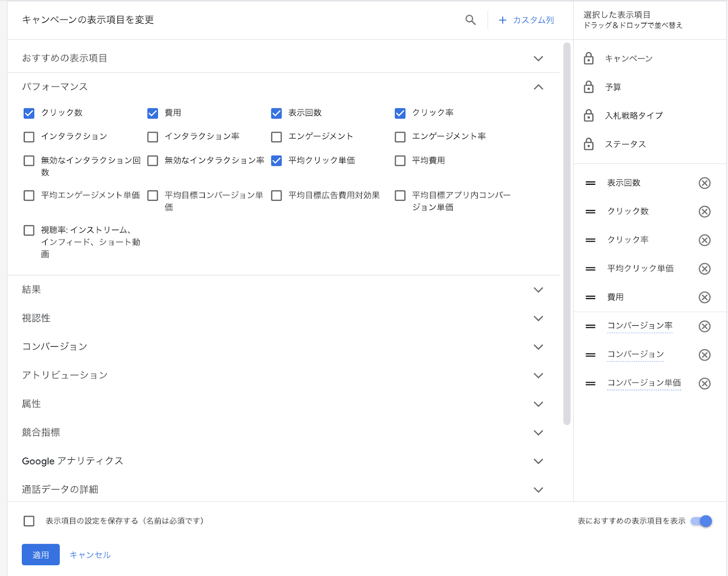This screenshot has height=576, width=728.
Task: Toggle 表におすすめの表示項目を表示 switch
Action: (701, 521)
